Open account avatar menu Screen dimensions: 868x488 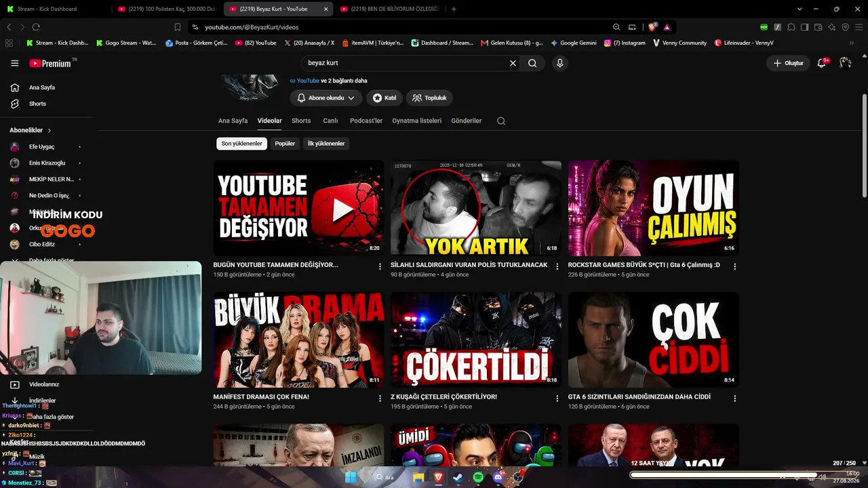click(845, 63)
